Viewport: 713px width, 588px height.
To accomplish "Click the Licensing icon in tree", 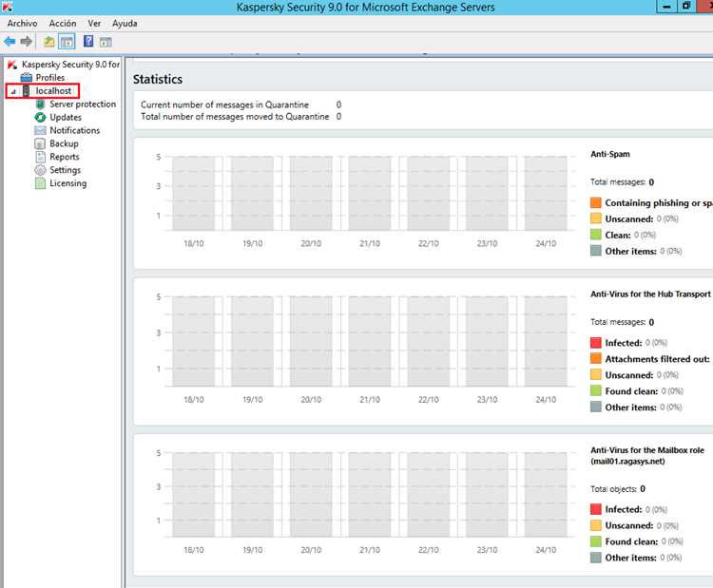I will (x=41, y=183).
